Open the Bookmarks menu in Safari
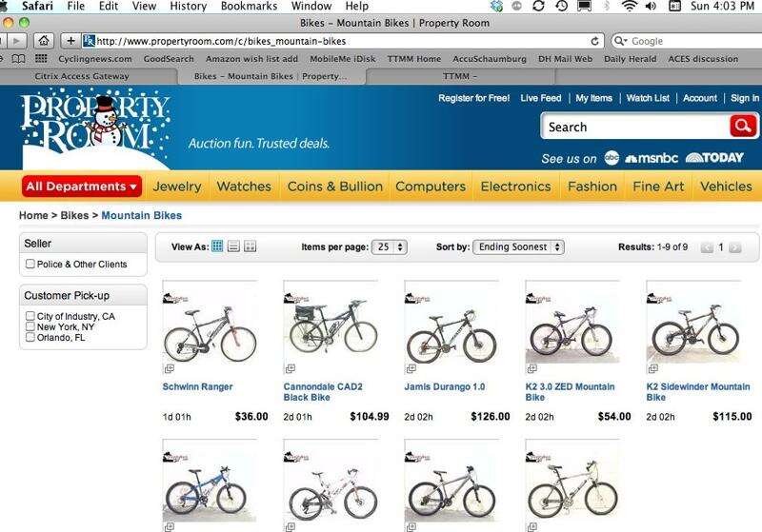 click(x=249, y=7)
